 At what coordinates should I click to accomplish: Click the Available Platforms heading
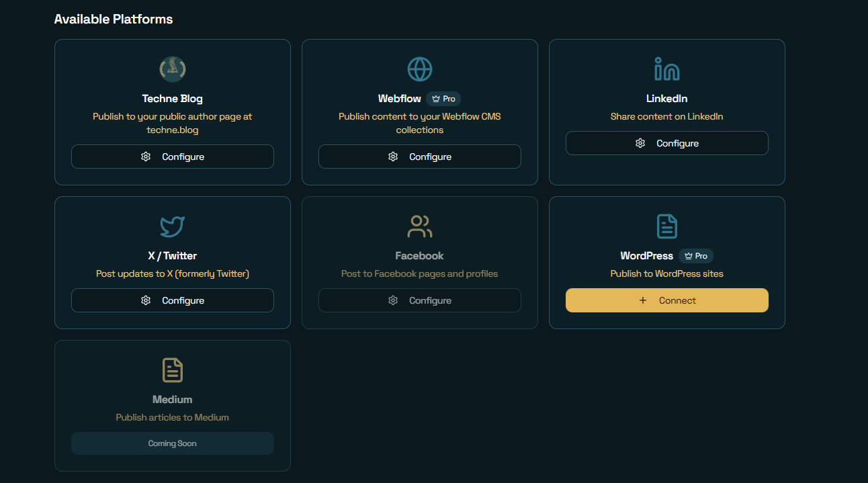[x=114, y=19]
